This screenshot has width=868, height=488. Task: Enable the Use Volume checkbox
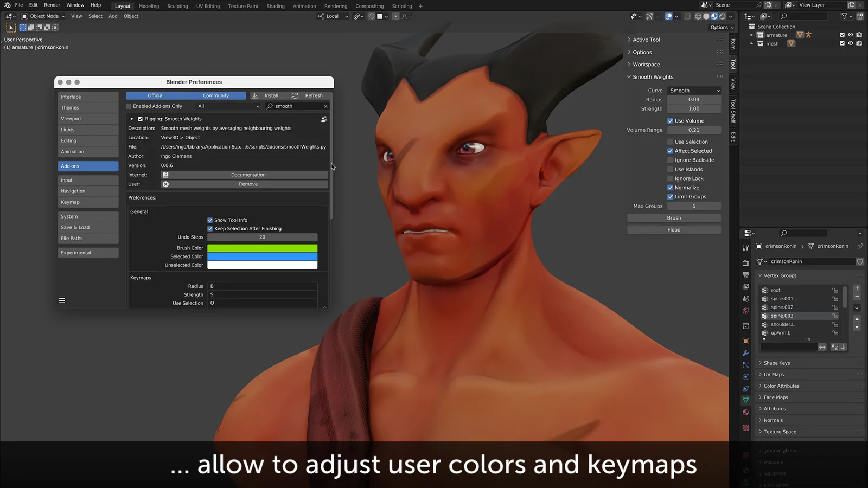click(x=671, y=120)
